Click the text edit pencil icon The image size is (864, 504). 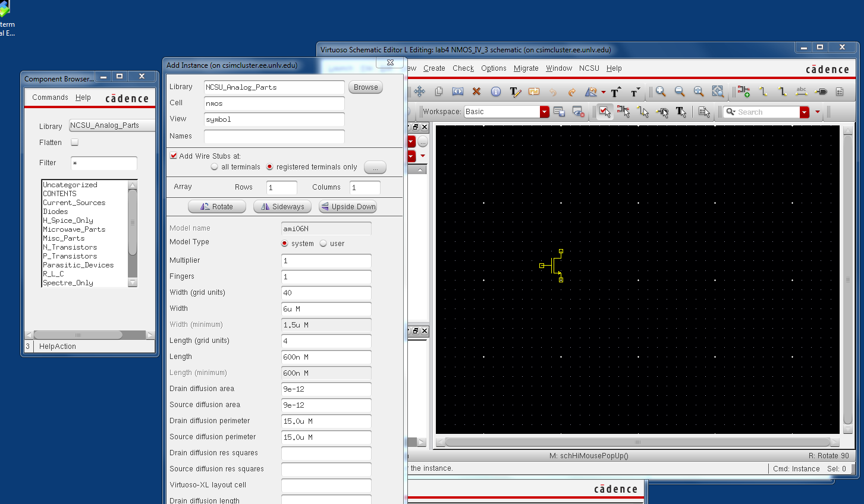click(x=515, y=92)
